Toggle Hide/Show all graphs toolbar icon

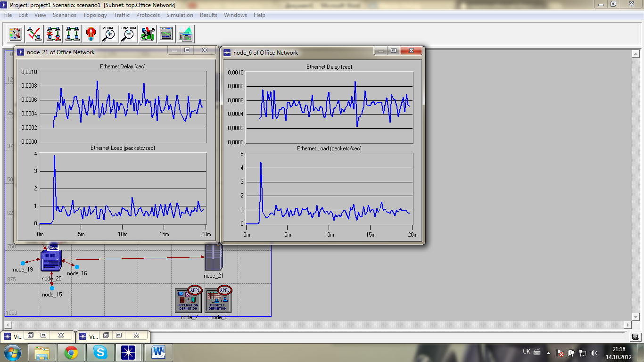185,34
